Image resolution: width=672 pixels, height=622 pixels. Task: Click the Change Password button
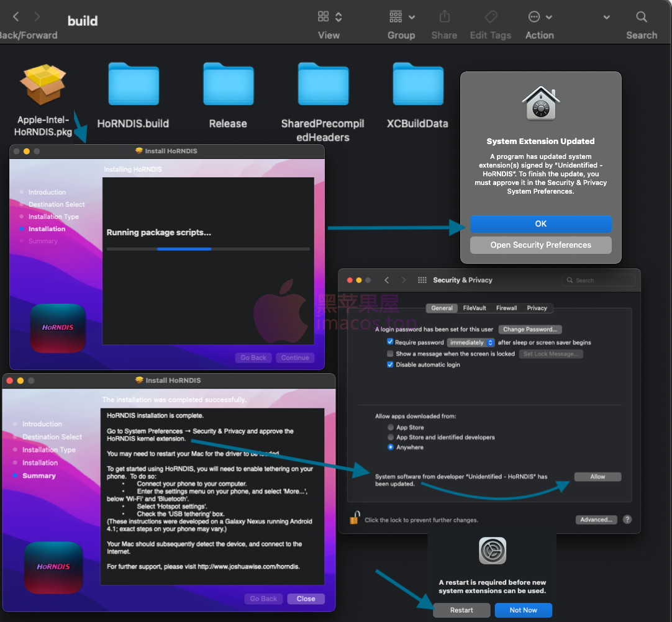click(x=530, y=330)
